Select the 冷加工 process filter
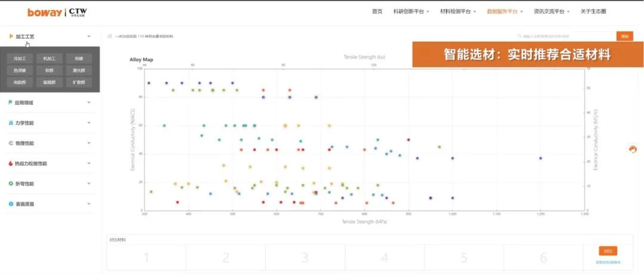 [20, 58]
